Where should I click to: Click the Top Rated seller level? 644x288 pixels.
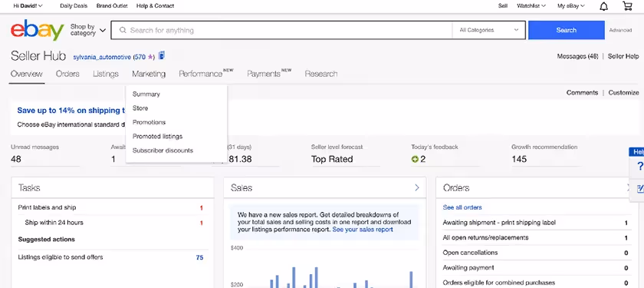click(332, 159)
